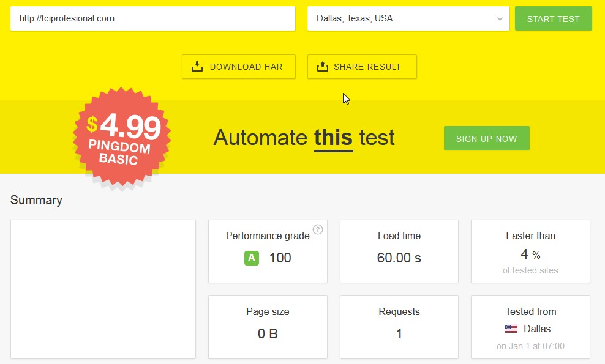
Task: Click the SHARE RESULT button
Action: tap(362, 67)
